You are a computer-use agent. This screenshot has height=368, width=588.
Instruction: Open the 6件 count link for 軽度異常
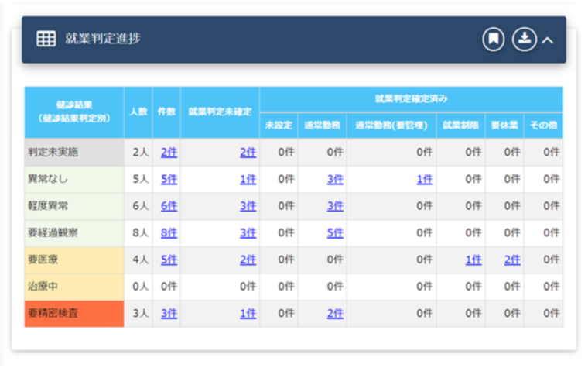click(x=169, y=206)
